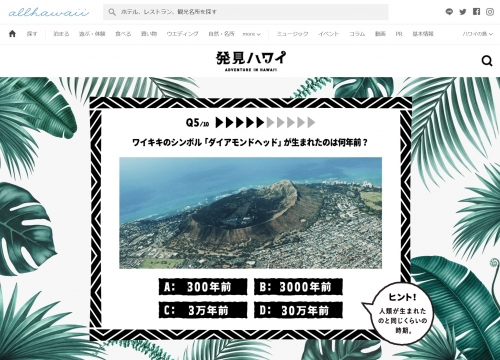Open the Twitter icon in the header
Viewport: 500px width, 360px height.
tap(463, 12)
